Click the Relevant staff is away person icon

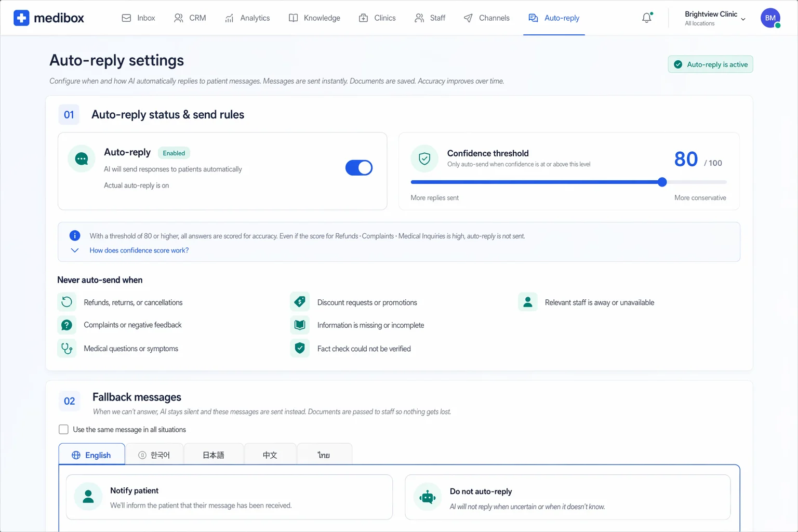(x=528, y=302)
